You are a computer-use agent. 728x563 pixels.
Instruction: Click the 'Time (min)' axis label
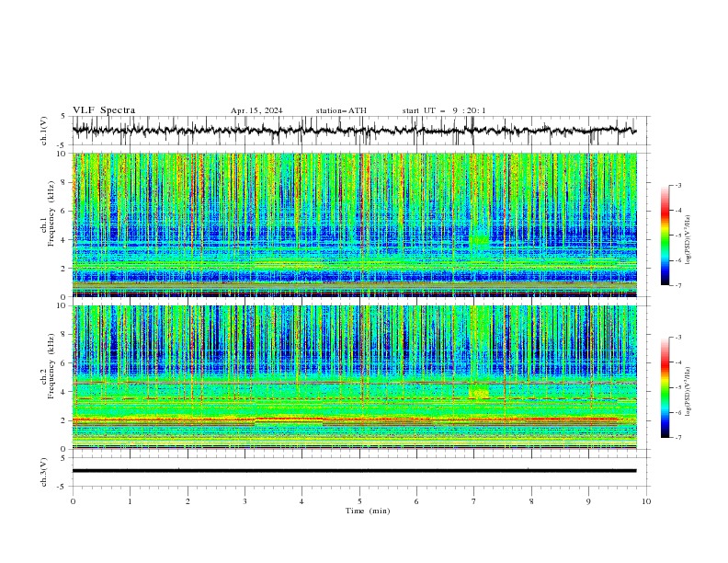368,511
